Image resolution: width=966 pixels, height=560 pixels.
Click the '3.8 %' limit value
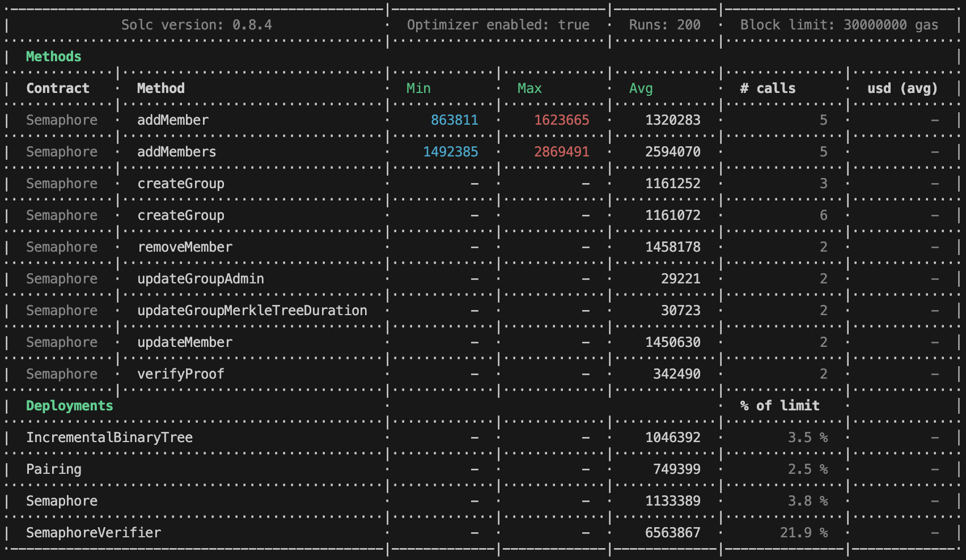click(x=808, y=501)
